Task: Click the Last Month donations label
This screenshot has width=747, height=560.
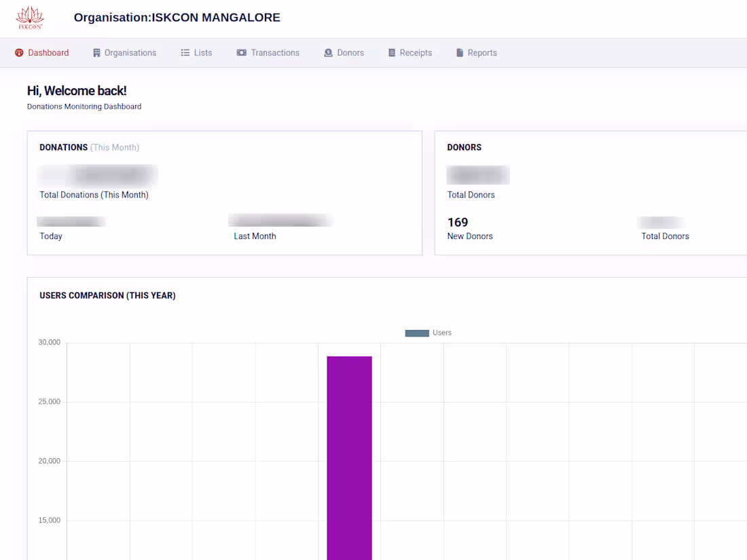Action: (x=255, y=236)
